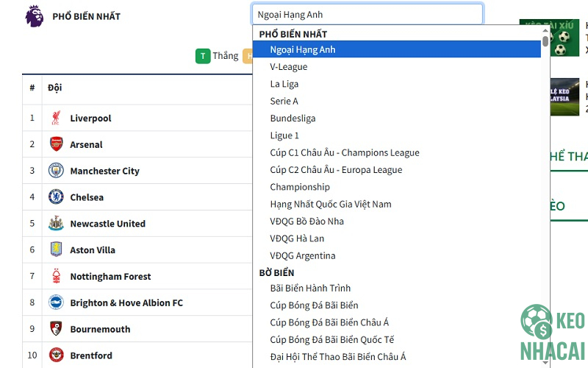The width and height of the screenshot is (588, 368).
Task: Select Bundesliga from the league options
Action: [x=294, y=118]
